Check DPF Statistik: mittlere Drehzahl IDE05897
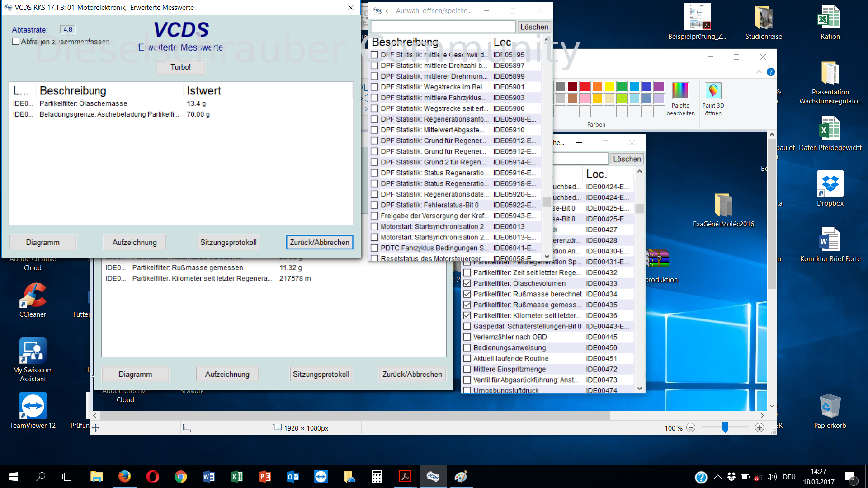 [374, 66]
